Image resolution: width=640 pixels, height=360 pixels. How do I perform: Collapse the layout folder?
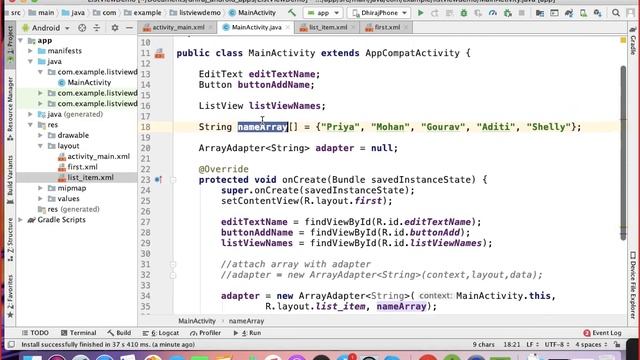click(x=40, y=146)
